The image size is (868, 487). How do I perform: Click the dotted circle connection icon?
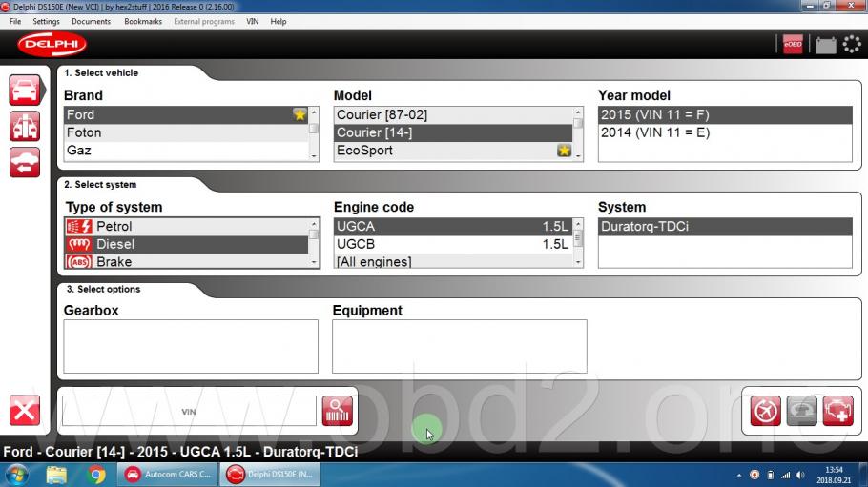[852, 44]
